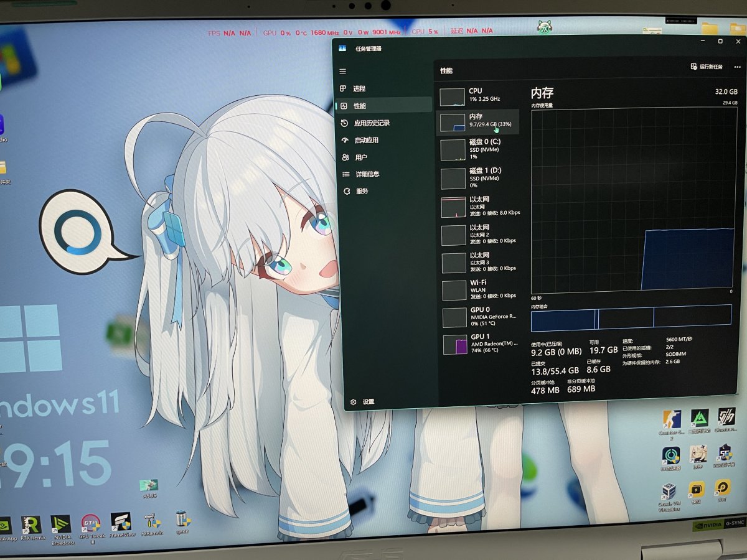Select the Wi-Fi WLAN performance entry
Screen dimensions: 747x560
(x=478, y=289)
